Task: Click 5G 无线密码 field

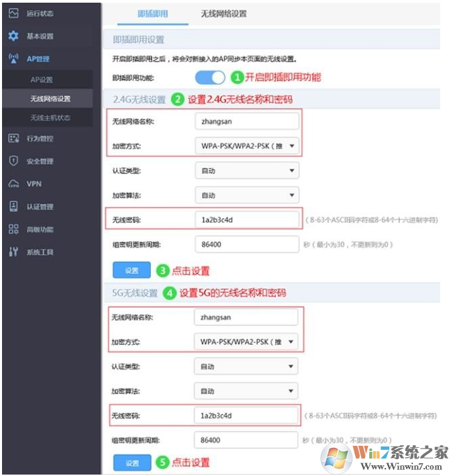Action: click(x=246, y=416)
